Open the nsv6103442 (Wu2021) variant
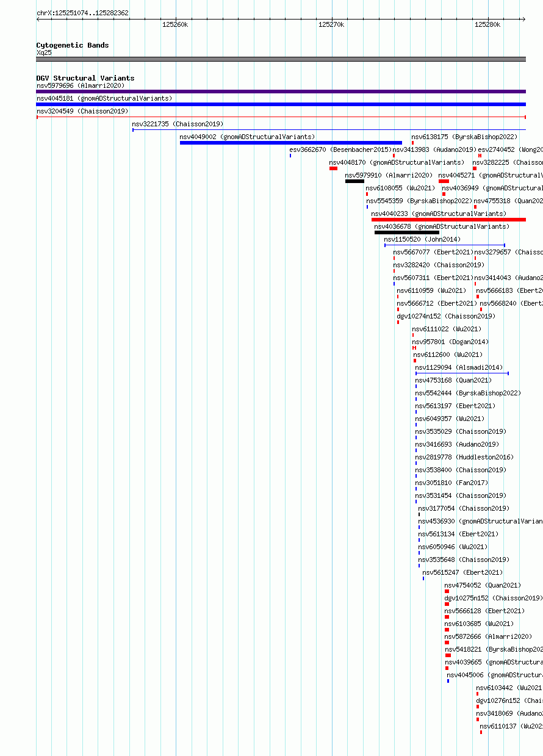543x756 pixels. pos(509,688)
